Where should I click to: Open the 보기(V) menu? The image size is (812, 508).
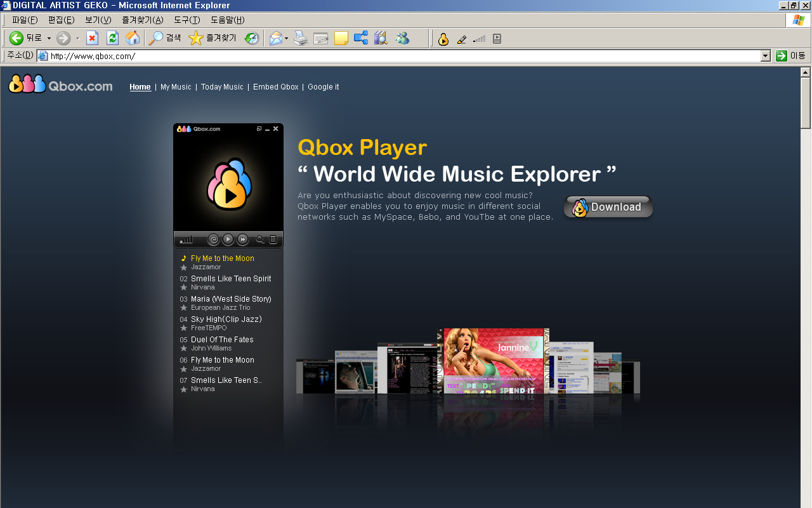[98, 20]
